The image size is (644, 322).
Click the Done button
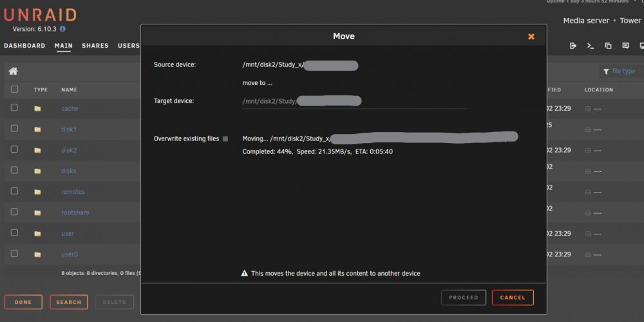click(23, 302)
